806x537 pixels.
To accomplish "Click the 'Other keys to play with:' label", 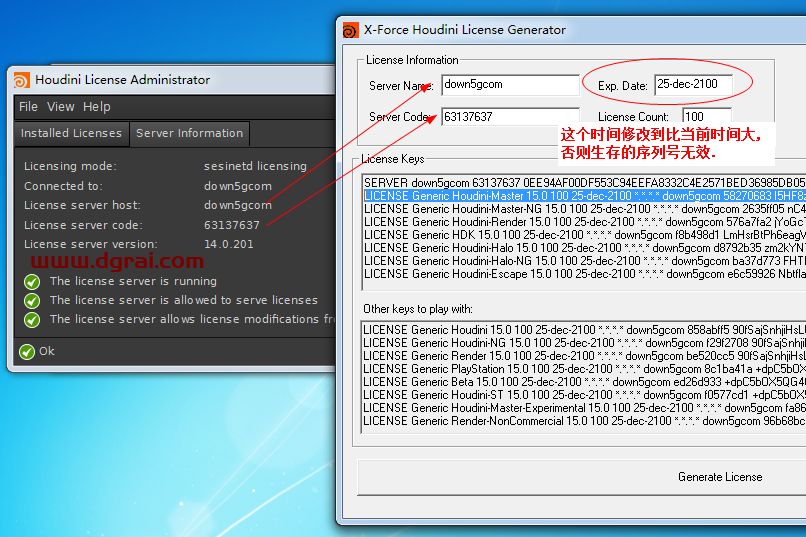I will [418, 309].
